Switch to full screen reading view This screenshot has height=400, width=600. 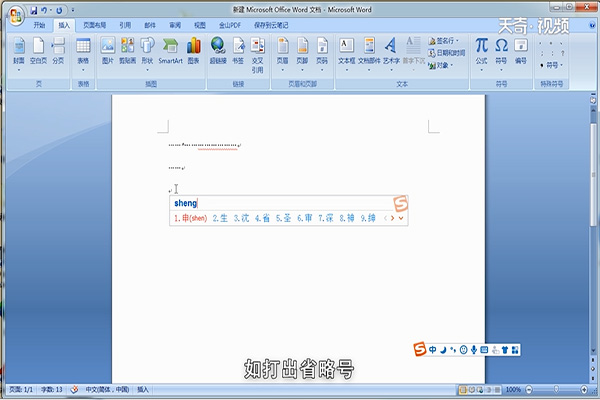click(472, 390)
